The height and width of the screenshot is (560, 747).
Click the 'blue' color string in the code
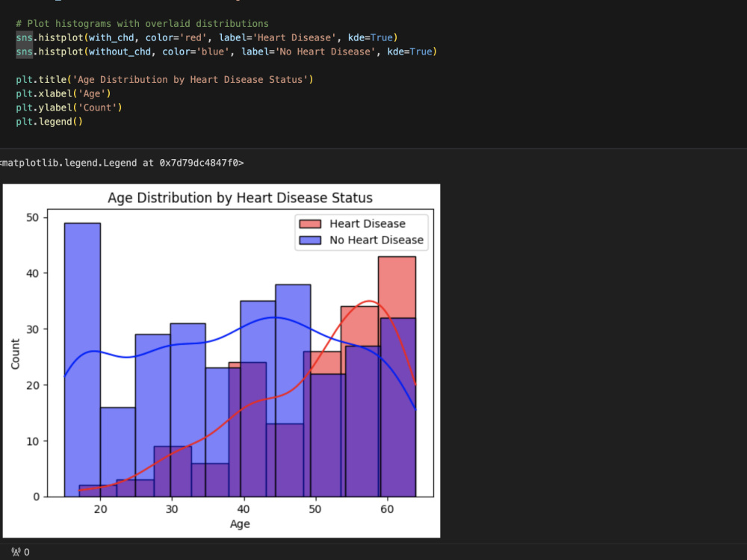[210, 52]
